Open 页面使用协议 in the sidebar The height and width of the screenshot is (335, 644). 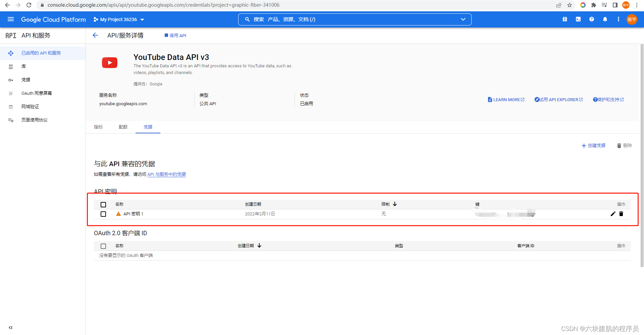click(x=43, y=120)
